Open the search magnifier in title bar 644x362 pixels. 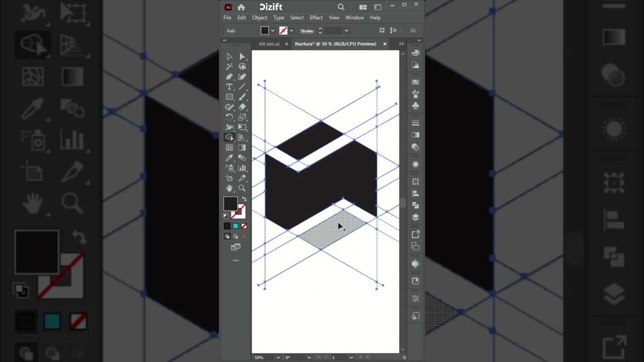[x=341, y=7]
